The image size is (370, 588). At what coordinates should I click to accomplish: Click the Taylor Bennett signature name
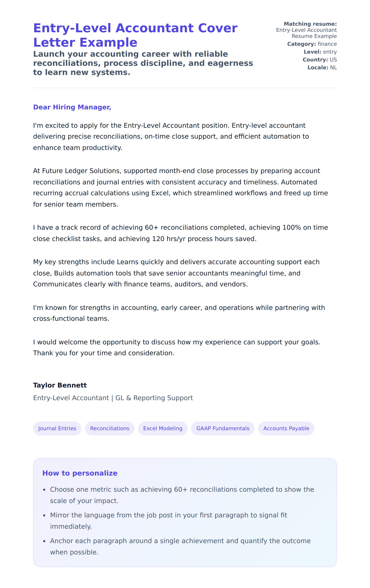click(60, 385)
